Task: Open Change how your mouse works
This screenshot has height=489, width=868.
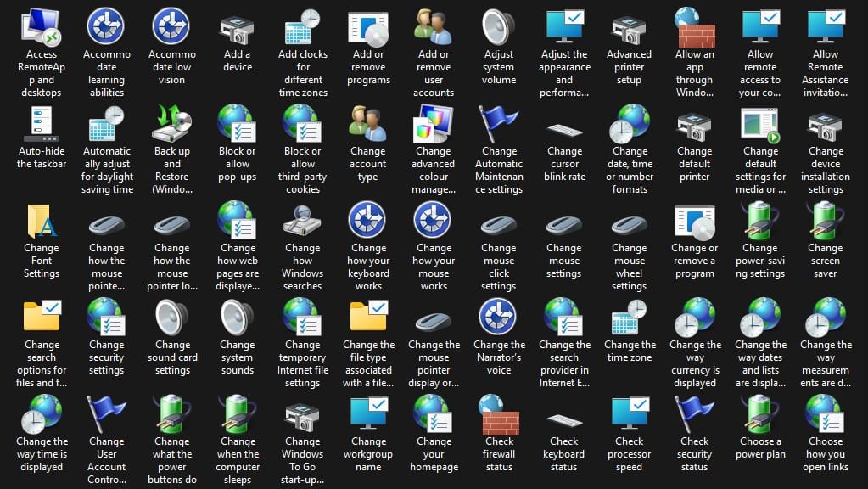Action: click(x=433, y=220)
